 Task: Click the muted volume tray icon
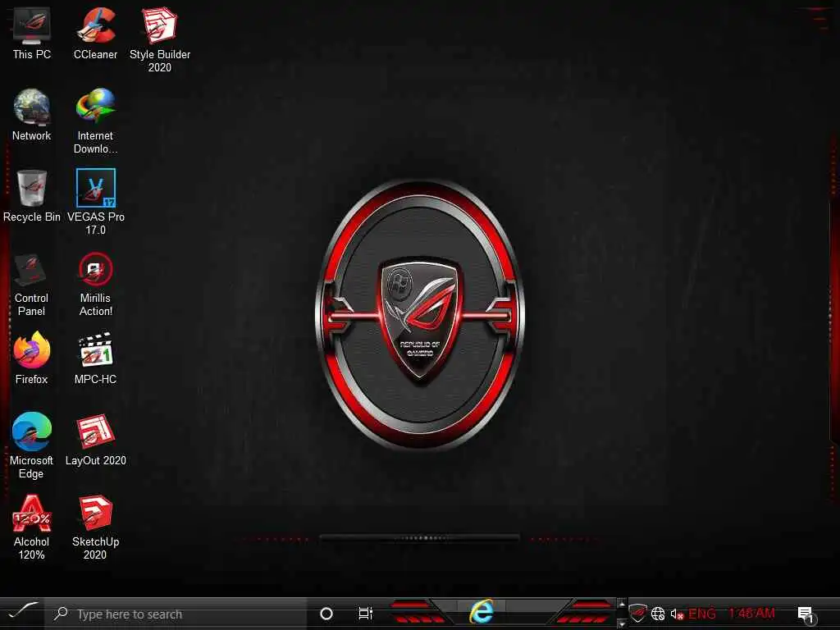click(x=677, y=614)
